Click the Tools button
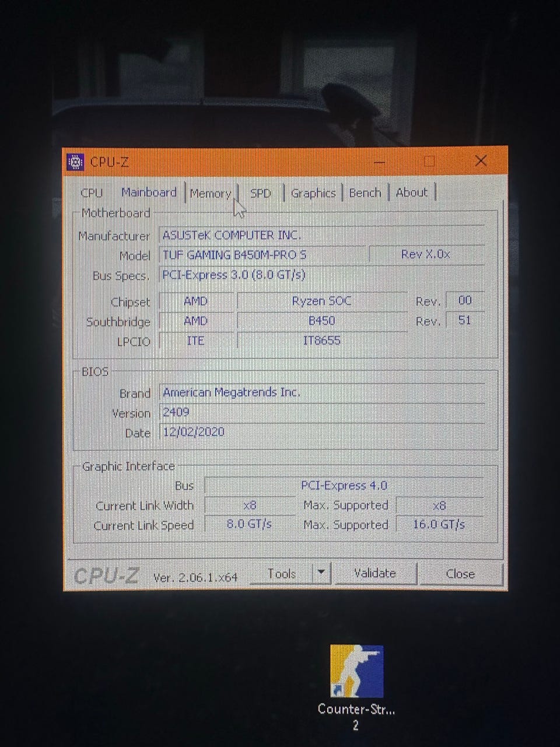 coord(282,574)
